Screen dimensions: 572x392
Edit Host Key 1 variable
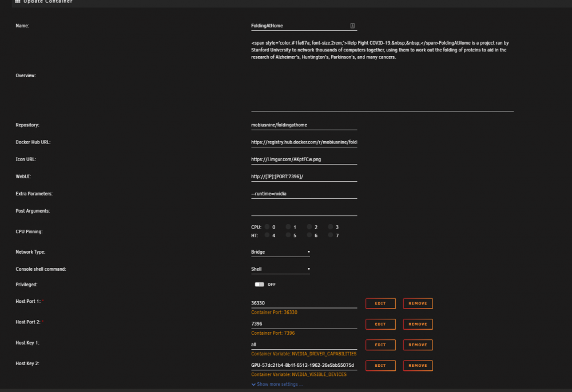pos(380,345)
